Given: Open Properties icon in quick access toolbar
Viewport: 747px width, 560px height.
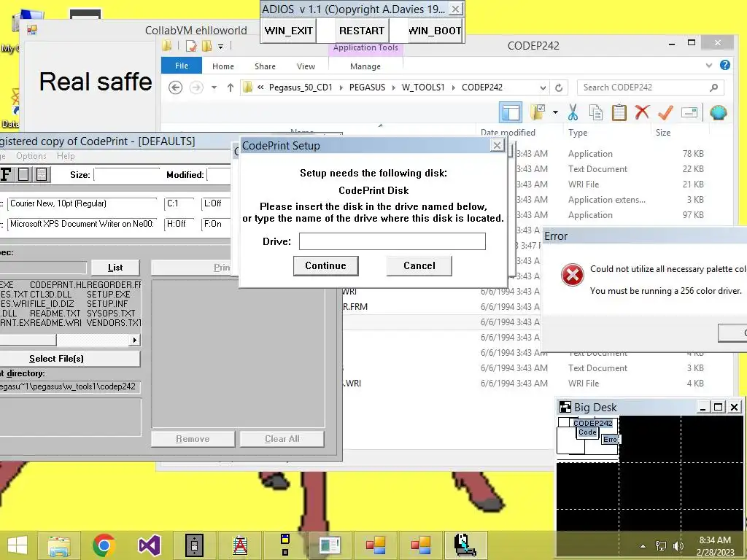Looking at the screenshot, I should pyautogui.click(x=192, y=46).
